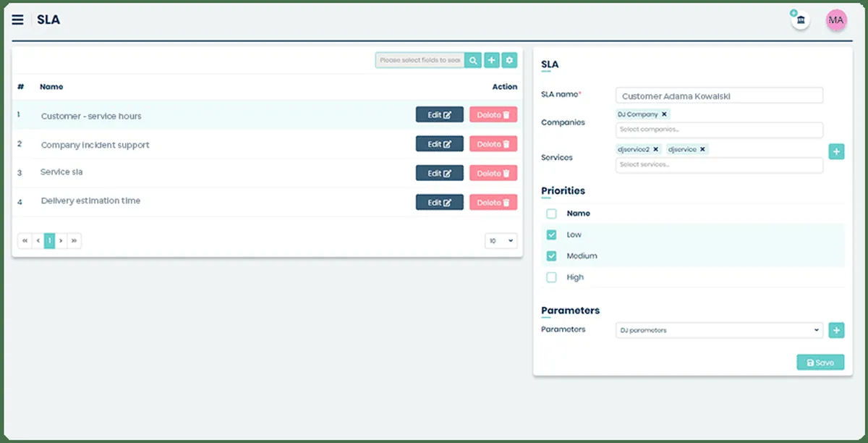The image size is (868, 443).
Task: Delete the Service sla entry
Action: 493,173
